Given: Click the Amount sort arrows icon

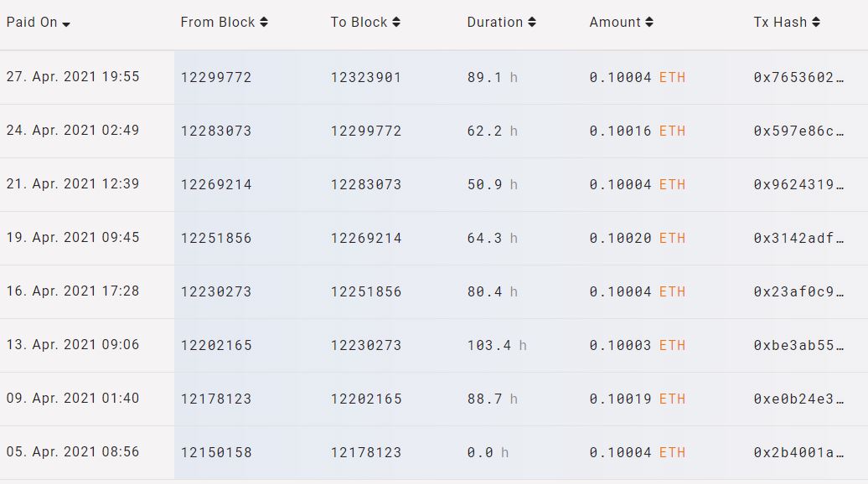Looking at the screenshot, I should click(x=650, y=23).
